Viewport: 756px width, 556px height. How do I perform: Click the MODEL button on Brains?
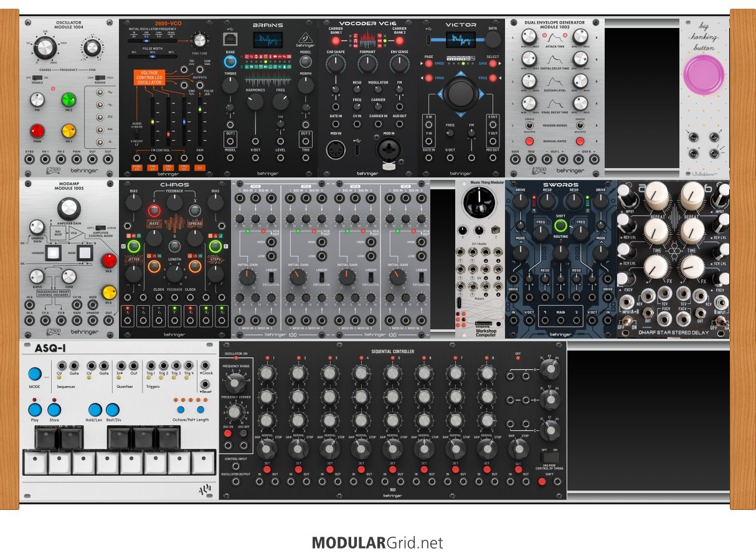305,62
